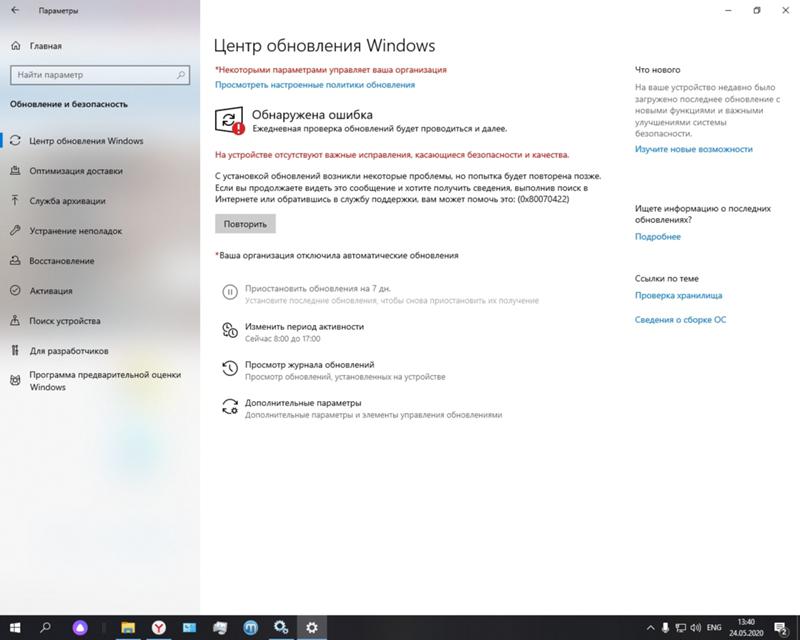Click the Что нового heading

click(658, 70)
